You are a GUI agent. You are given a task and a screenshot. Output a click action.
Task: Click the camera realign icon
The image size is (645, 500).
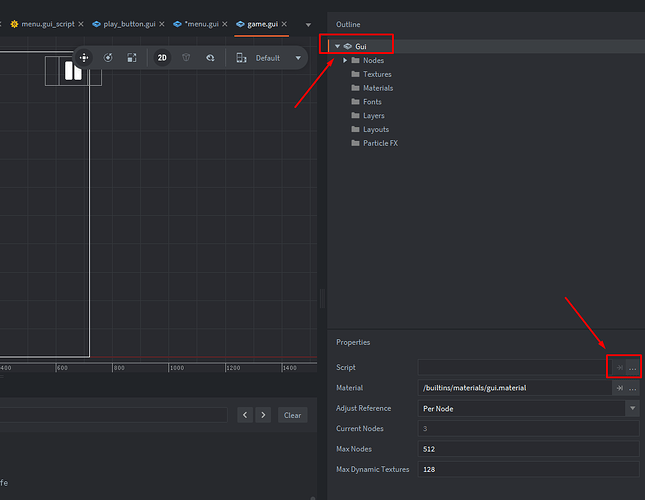tap(211, 58)
